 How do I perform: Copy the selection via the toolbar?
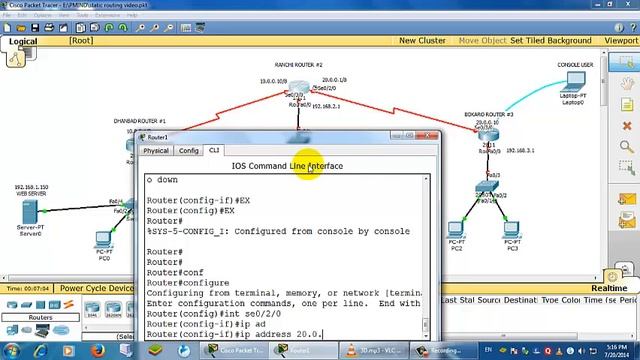(81, 28)
